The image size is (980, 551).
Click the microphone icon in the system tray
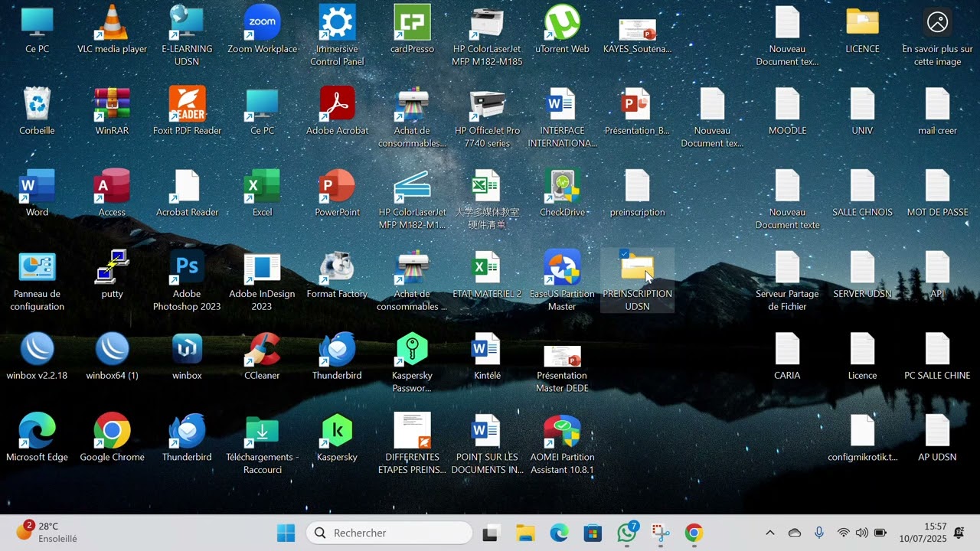819,533
